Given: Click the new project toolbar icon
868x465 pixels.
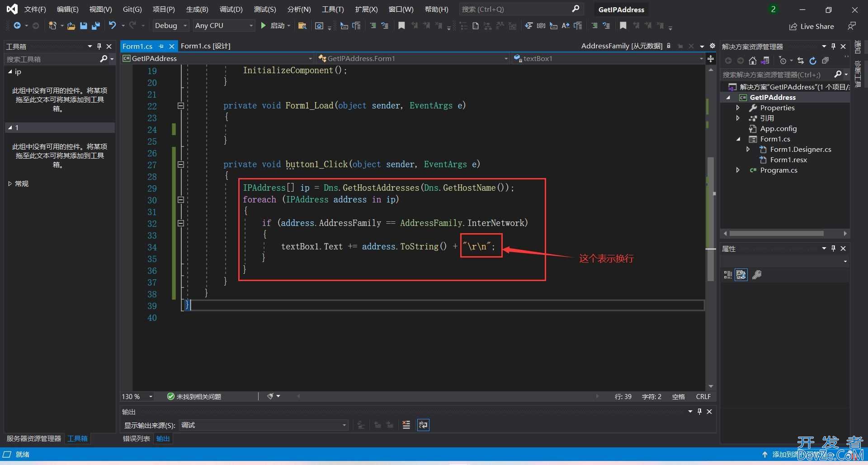Looking at the screenshot, I should coord(52,26).
